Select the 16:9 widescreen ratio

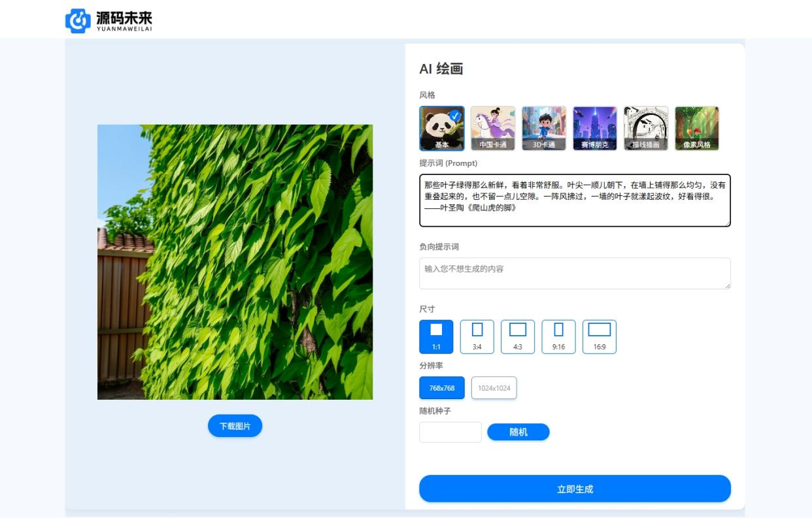pos(599,336)
